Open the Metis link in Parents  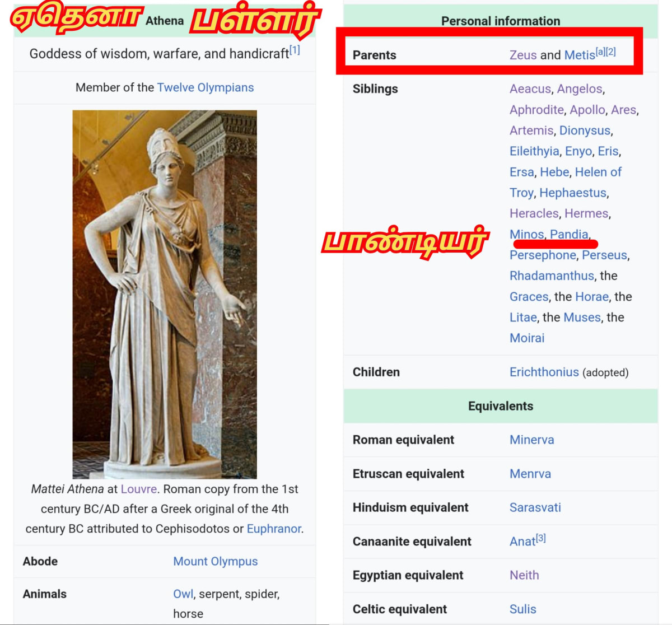tap(580, 55)
